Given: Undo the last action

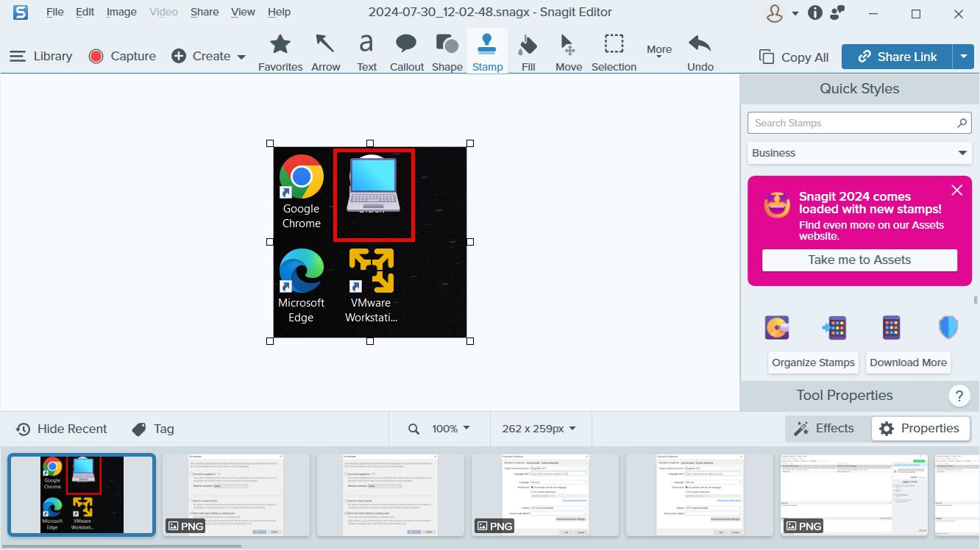Looking at the screenshot, I should (x=700, y=52).
